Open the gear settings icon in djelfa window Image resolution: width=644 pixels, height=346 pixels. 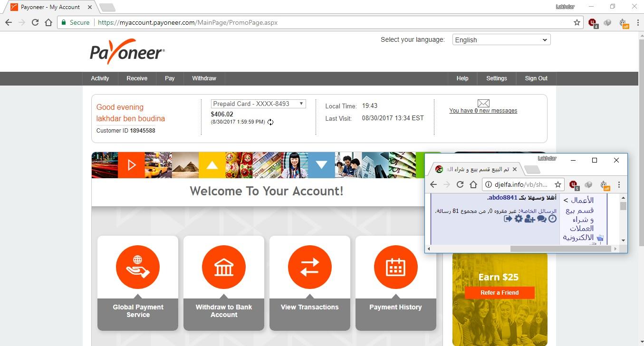(x=519, y=219)
